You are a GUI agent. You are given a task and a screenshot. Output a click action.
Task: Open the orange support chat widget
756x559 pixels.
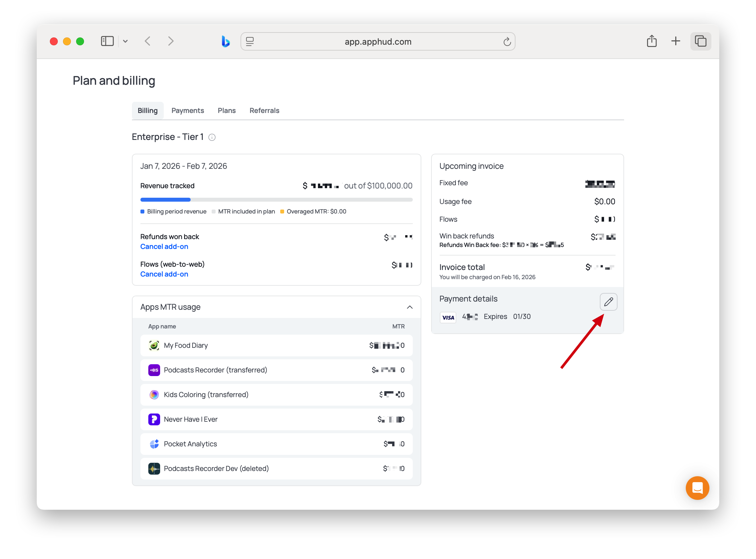pyautogui.click(x=697, y=488)
